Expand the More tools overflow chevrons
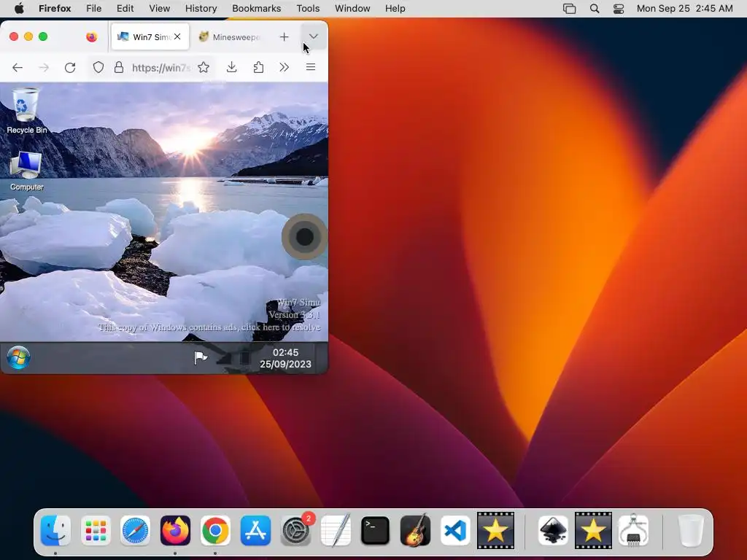Viewport: 747px width, 560px height. [x=285, y=68]
